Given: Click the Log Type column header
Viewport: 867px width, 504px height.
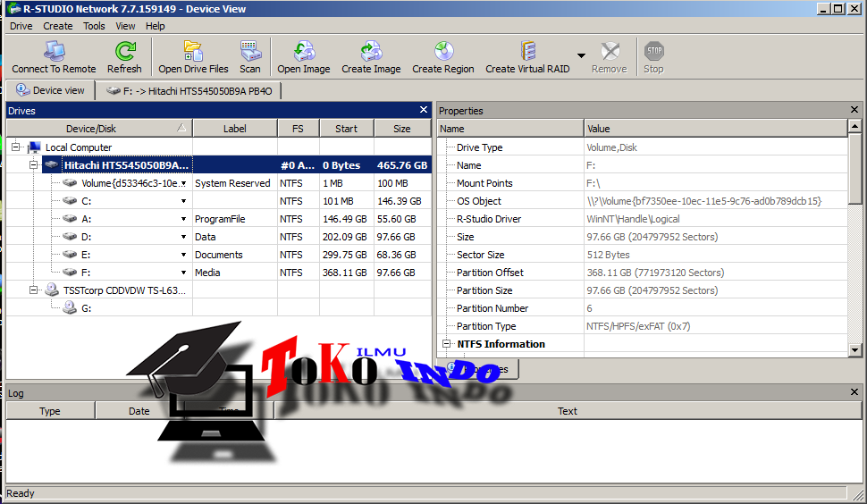Looking at the screenshot, I should tap(50, 410).
